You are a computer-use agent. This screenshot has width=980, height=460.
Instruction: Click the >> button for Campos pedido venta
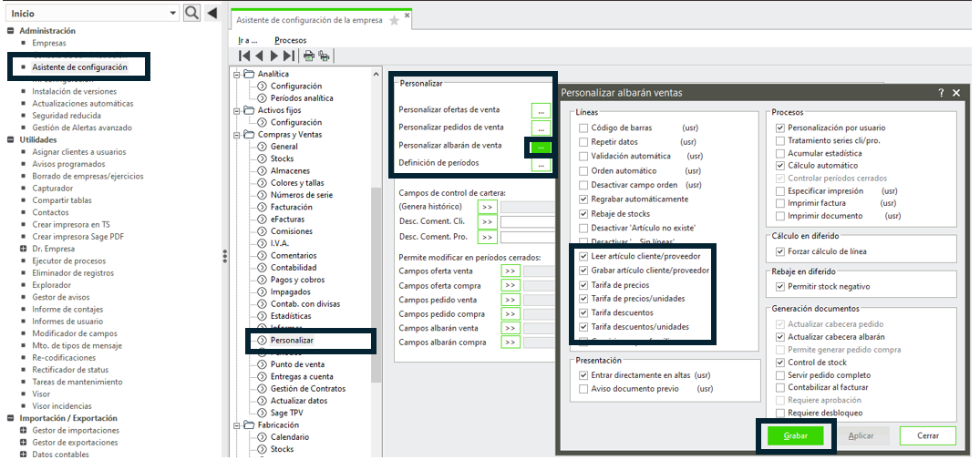(511, 300)
